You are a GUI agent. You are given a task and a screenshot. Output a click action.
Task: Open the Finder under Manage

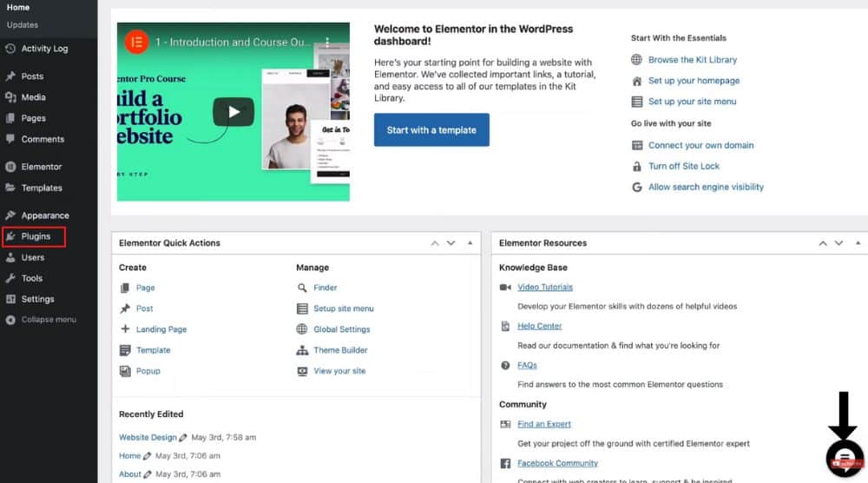click(x=325, y=288)
